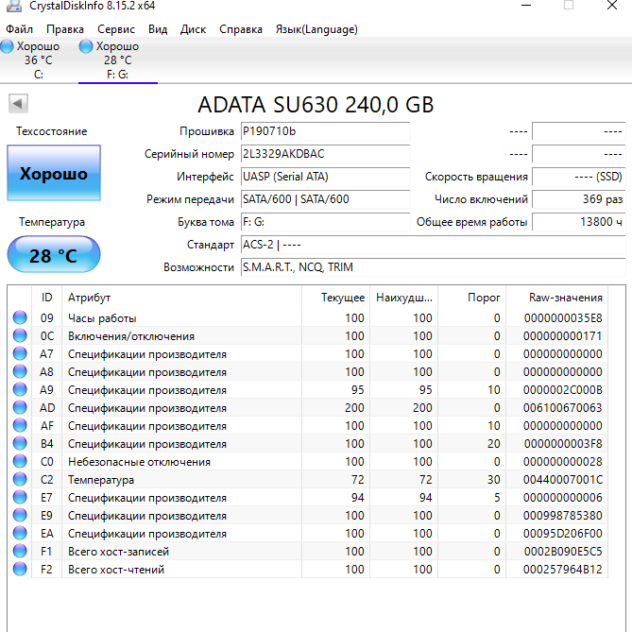Click raw value 0002B090E5C5
632x632 pixels.
click(563, 551)
